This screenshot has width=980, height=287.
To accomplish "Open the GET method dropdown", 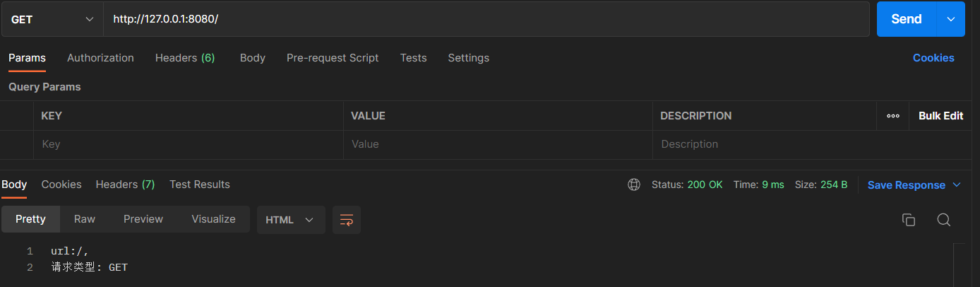I will [x=52, y=19].
